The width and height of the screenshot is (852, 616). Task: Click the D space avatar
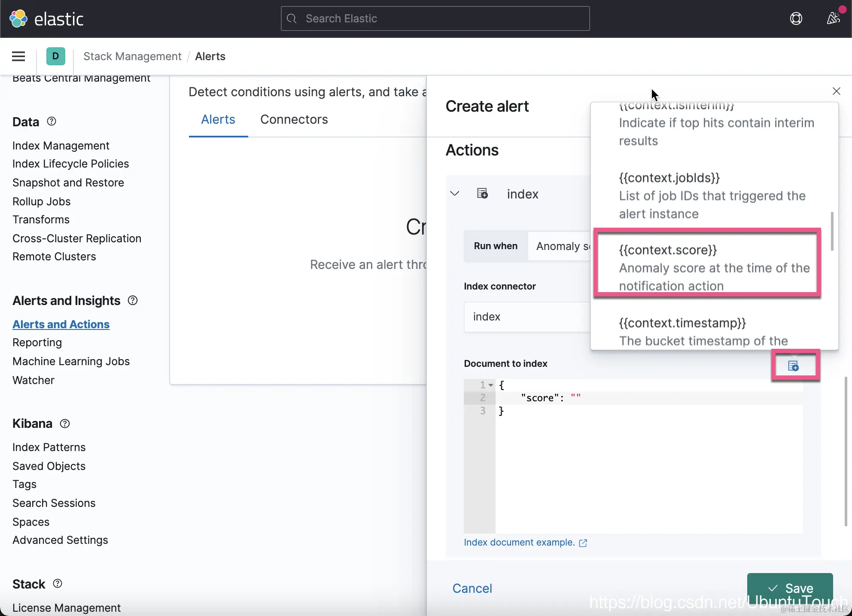(55, 56)
